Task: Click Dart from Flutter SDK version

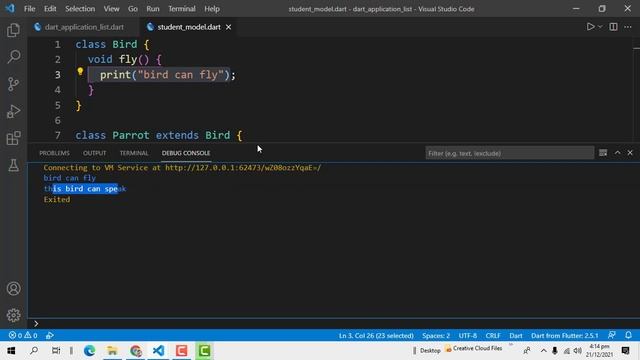Action: pos(564,336)
